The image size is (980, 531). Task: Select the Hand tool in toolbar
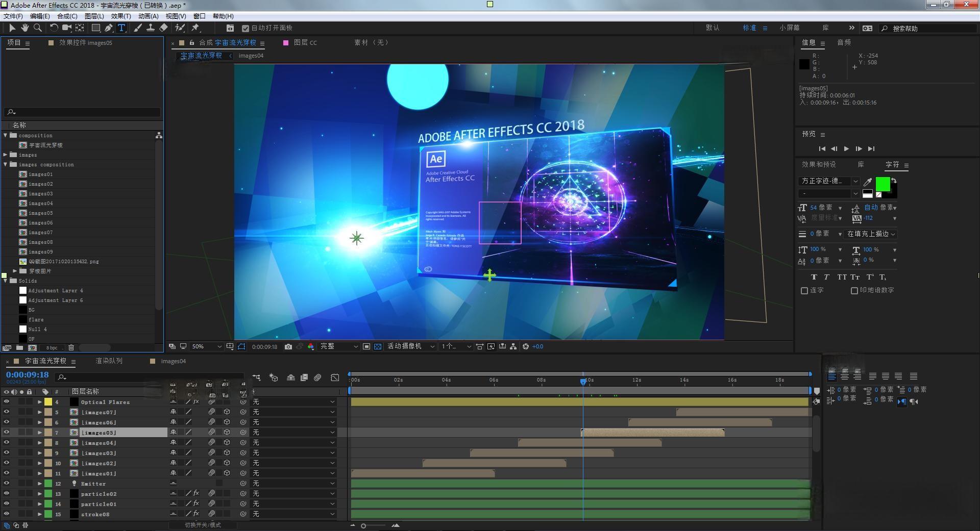24,28
